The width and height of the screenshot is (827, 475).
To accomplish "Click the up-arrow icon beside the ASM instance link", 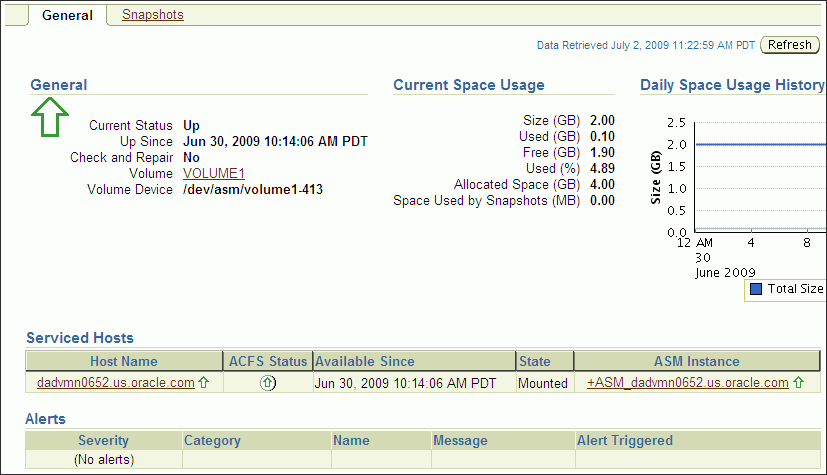I will click(799, 383).
